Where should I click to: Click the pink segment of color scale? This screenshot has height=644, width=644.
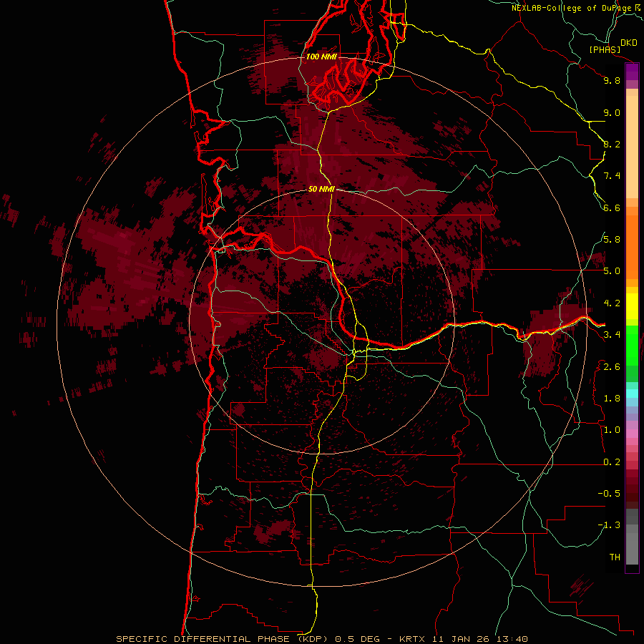tap(632, 434)
